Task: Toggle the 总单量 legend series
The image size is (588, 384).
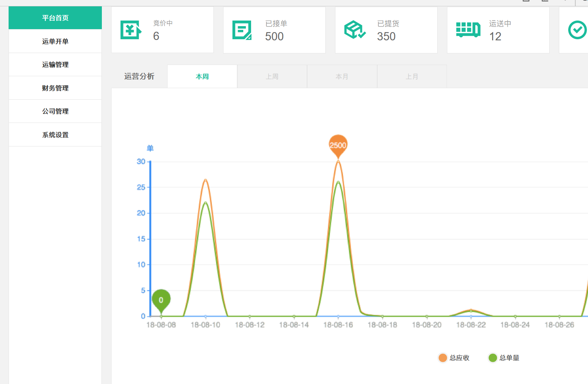Action: 504,358
